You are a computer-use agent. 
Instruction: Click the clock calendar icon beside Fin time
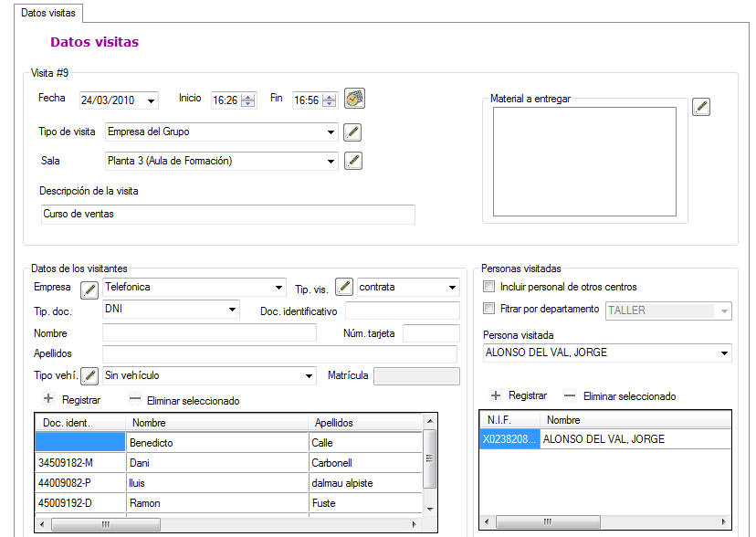(x=354, y=99)
